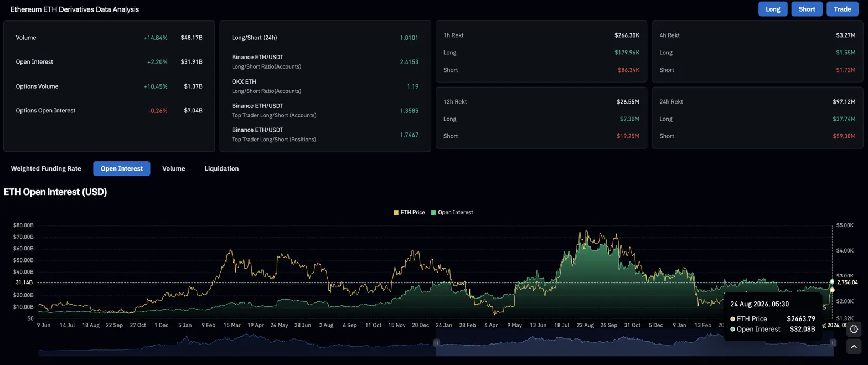
Task: Click the Short button
Action: [807, 9]
